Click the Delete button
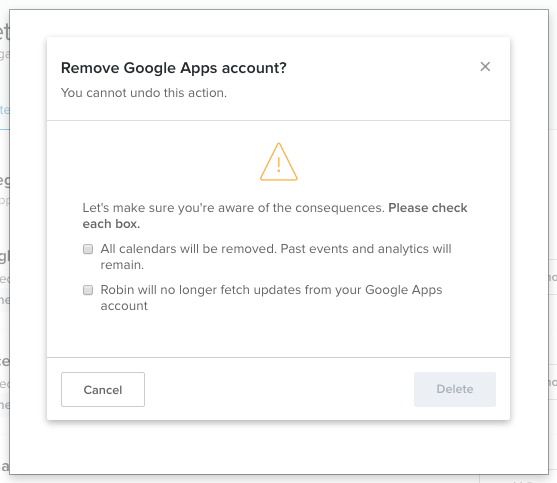 (x=455, y=389)
